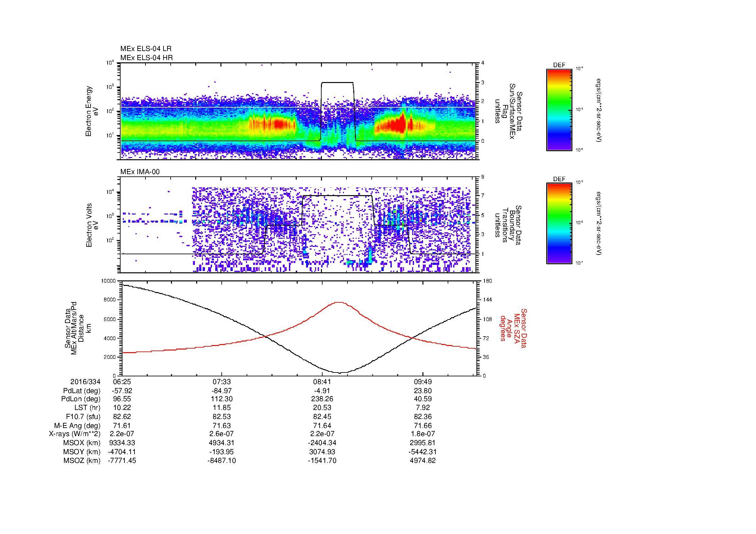756x534 pixels.
Task: Click M-E Ang value '71.64'
Action: coord(322,426)
